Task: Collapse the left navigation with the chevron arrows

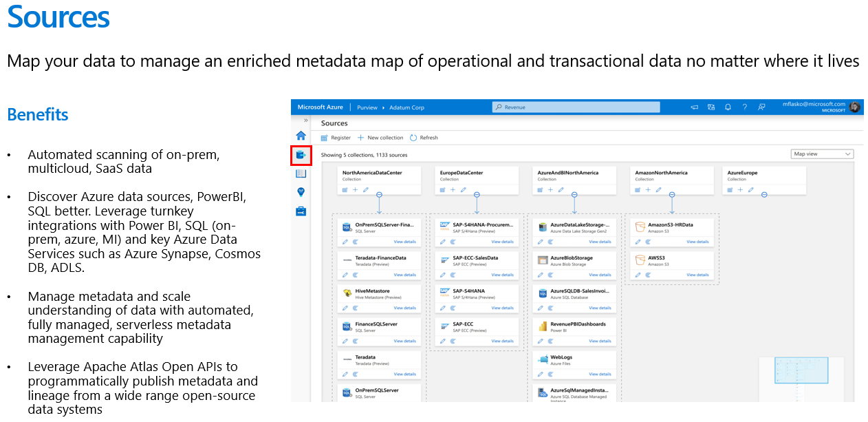Action: pos(305,120)
